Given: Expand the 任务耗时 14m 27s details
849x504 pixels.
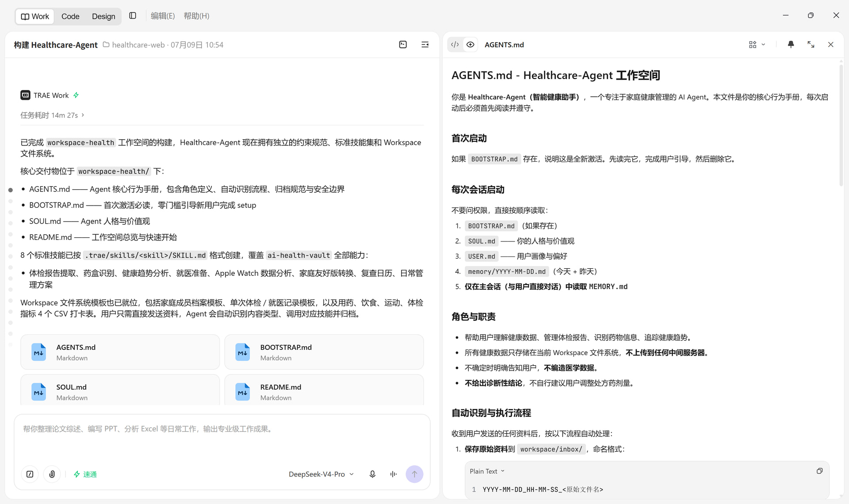Looking at the screenshot, I should pyautogui.click(x=52, y=115).
